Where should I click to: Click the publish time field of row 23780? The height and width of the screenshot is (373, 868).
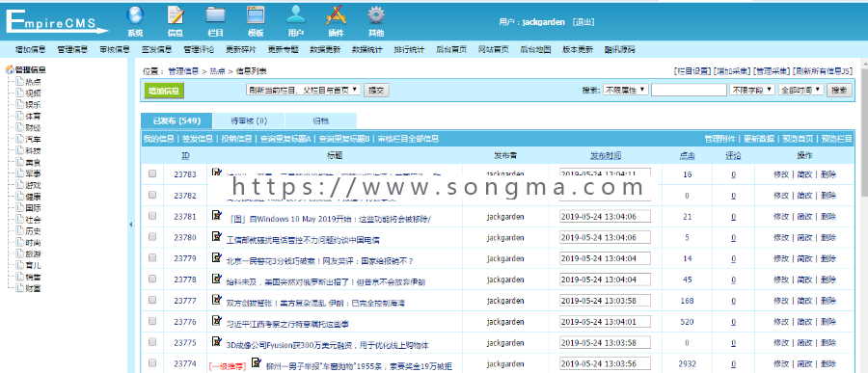coord(605,237)
